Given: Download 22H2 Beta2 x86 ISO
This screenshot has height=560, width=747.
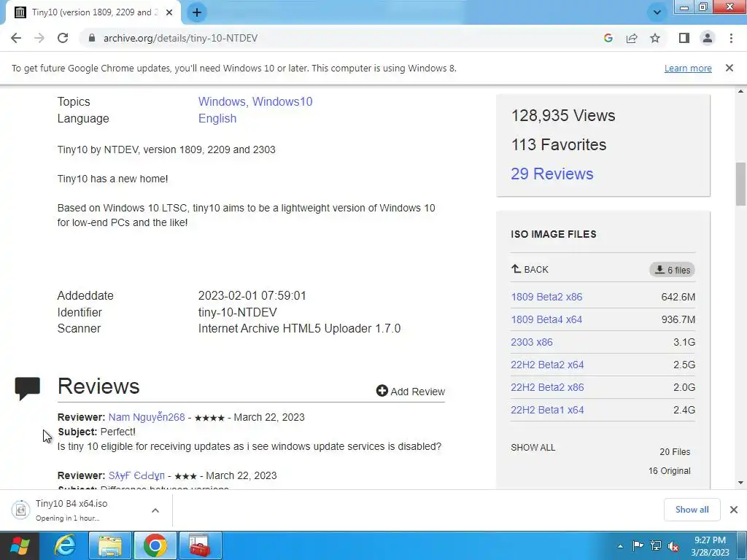Looking at the screenshot, I should (547, 387).
